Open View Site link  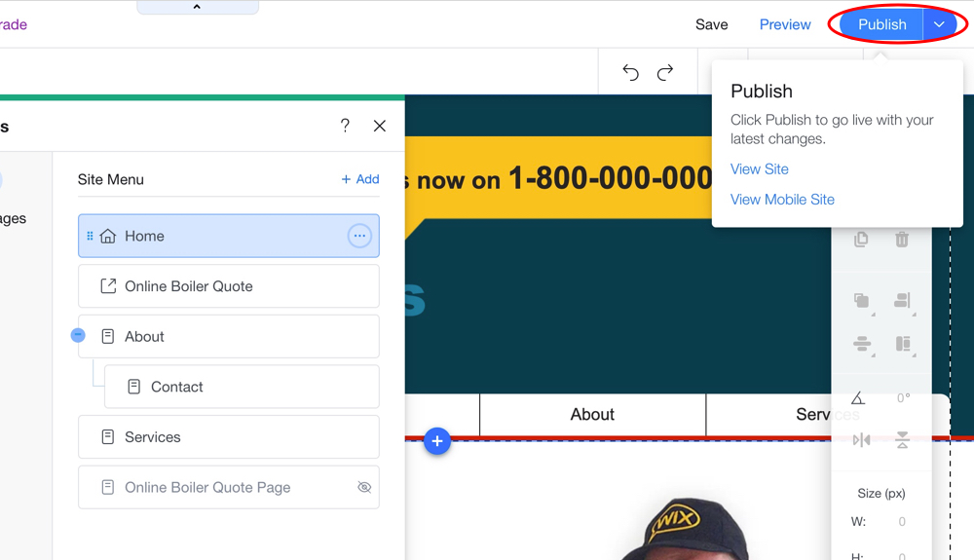(759, 168)
